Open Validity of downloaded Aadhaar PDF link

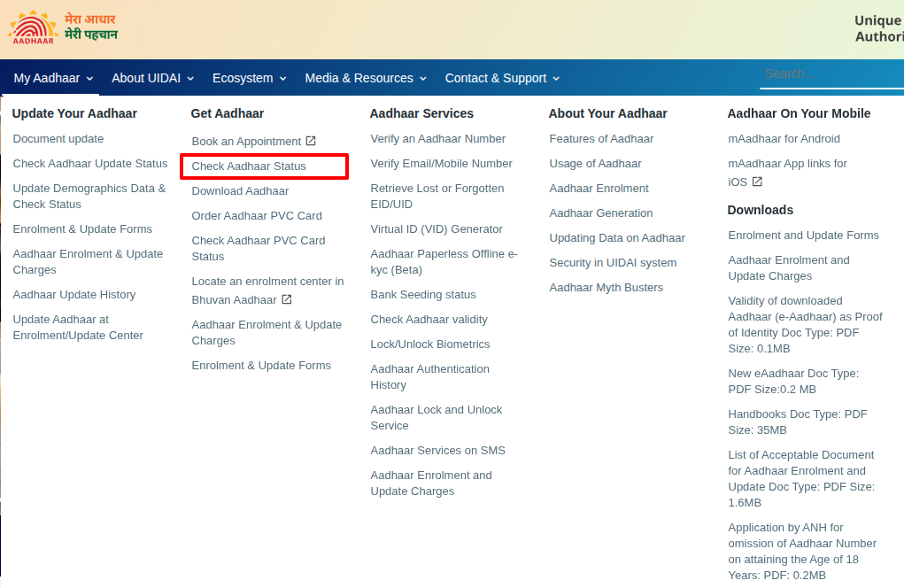pos(806,325)
